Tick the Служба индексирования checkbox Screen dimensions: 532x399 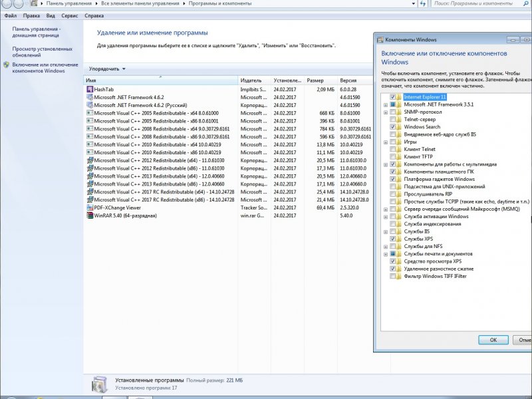(392, 224)
